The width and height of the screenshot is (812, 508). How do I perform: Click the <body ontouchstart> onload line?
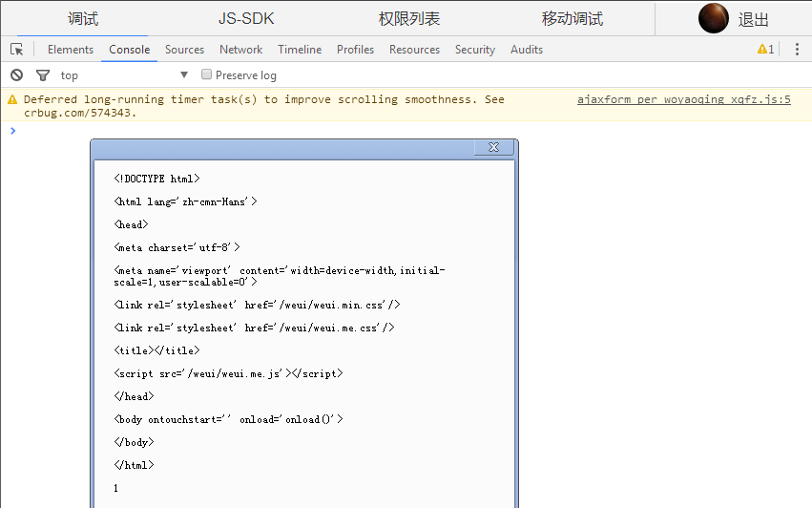coord(228,419)
